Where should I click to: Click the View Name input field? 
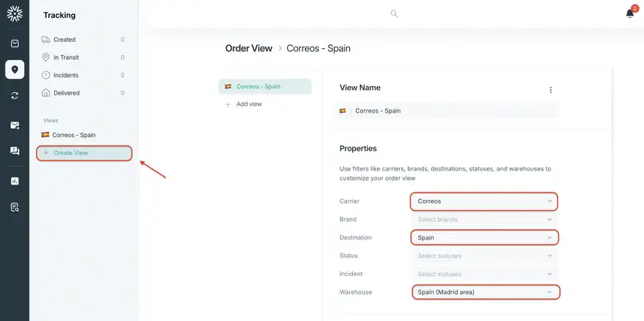445,111
